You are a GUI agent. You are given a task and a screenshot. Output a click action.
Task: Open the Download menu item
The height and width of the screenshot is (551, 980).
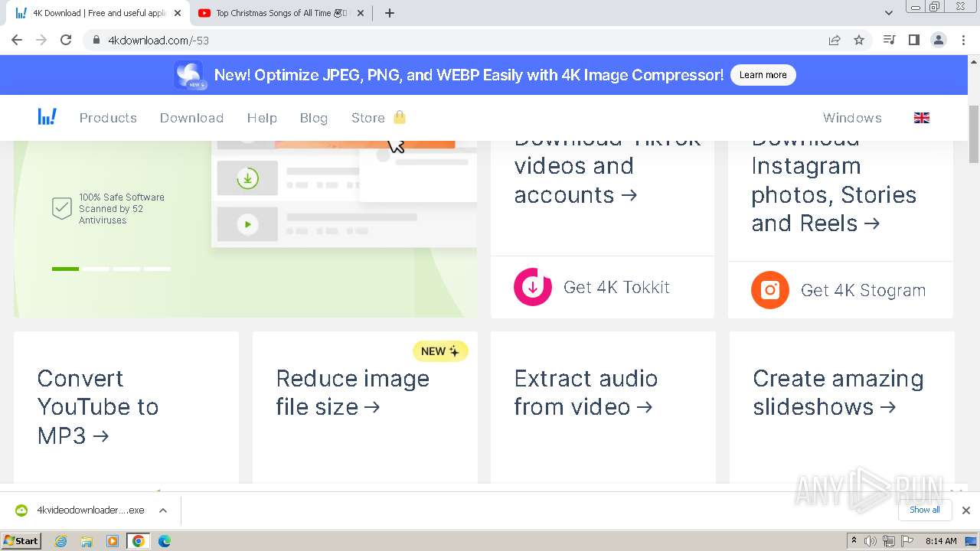[191, 118]
